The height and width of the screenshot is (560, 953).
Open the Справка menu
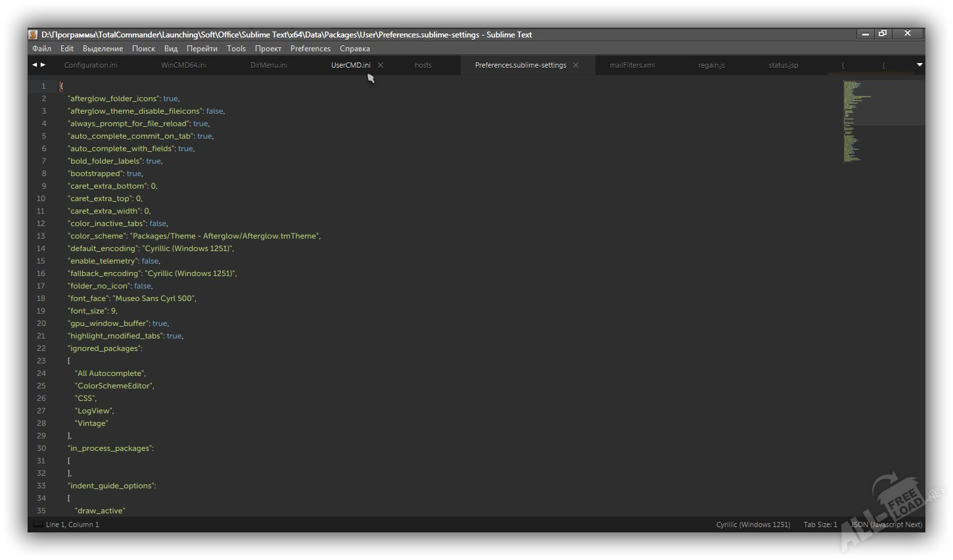354,49
